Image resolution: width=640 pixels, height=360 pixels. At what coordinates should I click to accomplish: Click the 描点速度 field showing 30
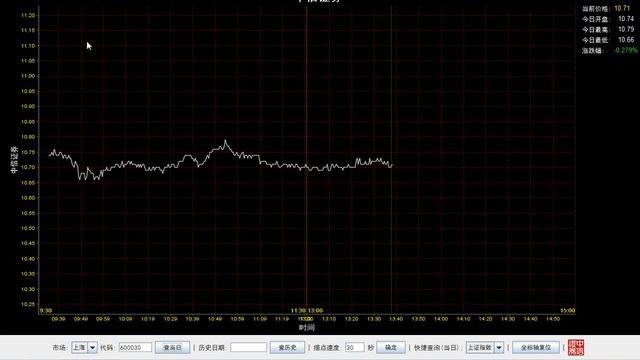[x=354, y=347]
